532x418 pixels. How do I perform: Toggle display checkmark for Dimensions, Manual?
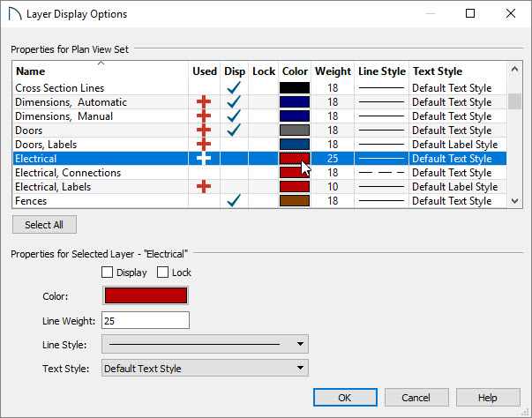[x=234, y=116]
